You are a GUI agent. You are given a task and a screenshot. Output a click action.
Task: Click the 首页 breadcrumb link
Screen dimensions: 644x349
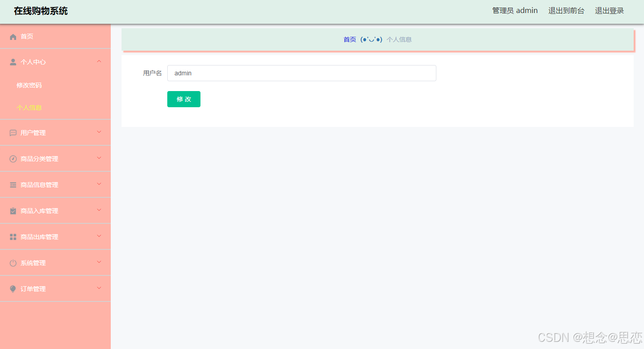350,39
